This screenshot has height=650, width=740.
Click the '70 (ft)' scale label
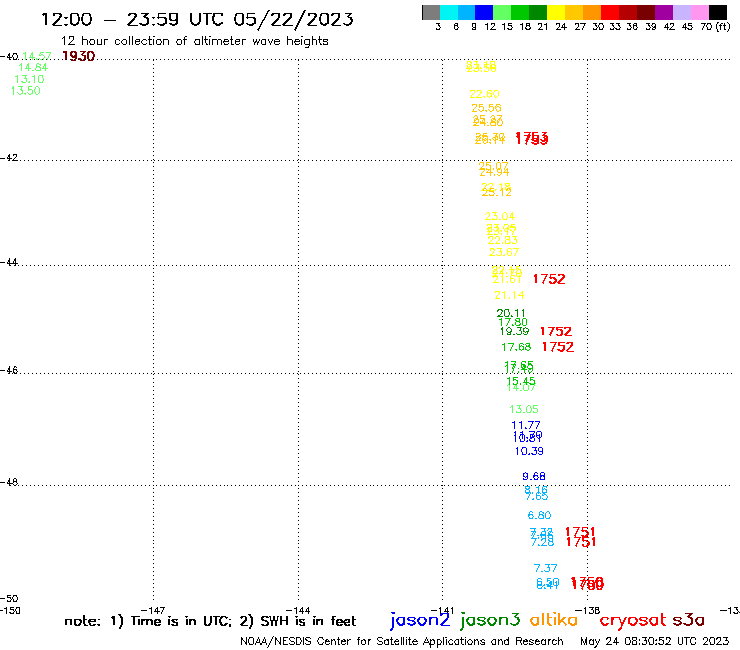click(x=715, y=27)
